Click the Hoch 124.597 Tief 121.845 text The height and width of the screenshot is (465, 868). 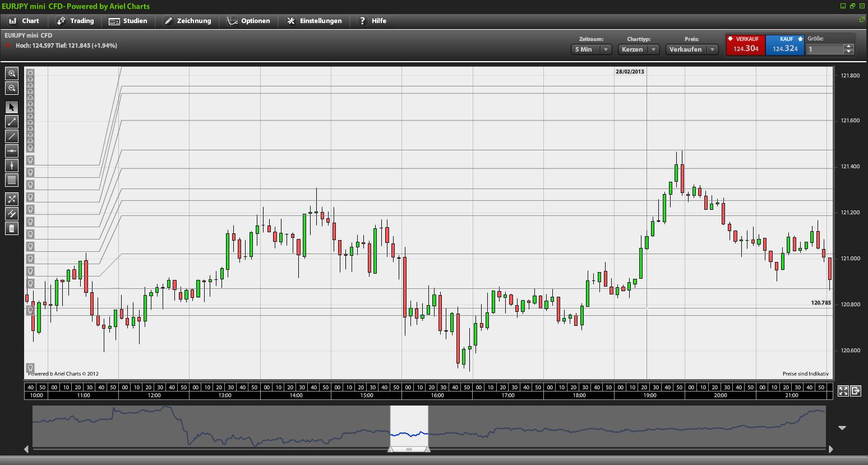tap(66, 45)
